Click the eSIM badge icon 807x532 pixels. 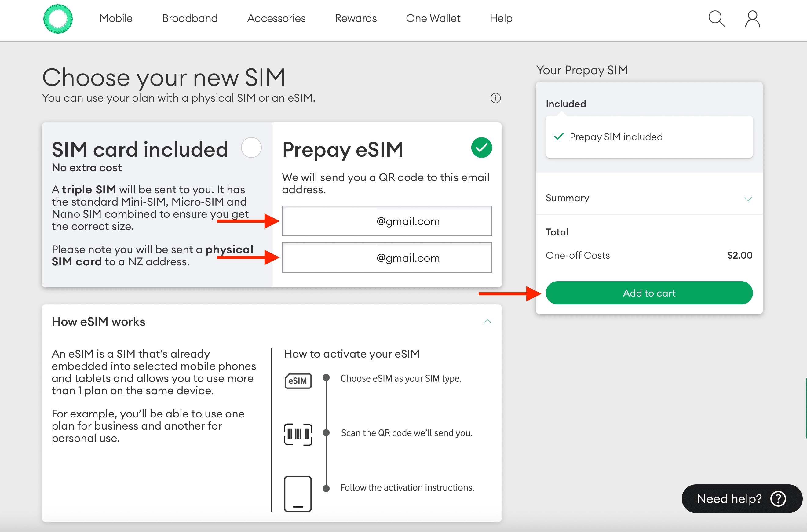pos(298,381)
